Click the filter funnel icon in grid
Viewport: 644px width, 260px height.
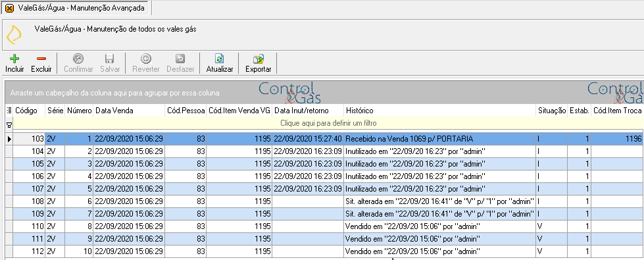(x=9, y=124)
